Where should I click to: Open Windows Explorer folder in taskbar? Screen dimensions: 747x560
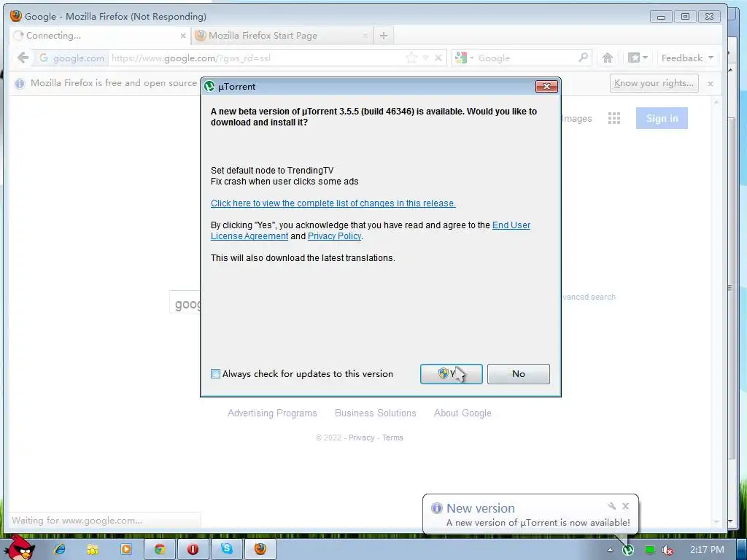click(x=93, y=549)
